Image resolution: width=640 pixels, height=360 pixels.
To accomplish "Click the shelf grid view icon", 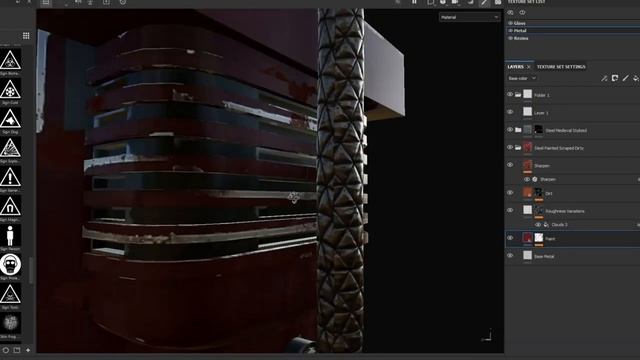I will 26,36.
